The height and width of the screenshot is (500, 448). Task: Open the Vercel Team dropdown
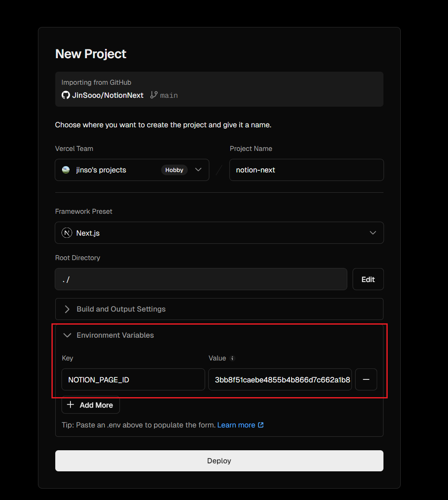pos(132,170)
